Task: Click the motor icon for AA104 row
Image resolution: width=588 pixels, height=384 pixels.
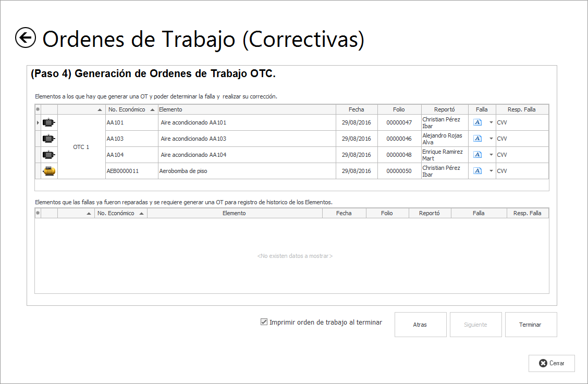Action: (48, 155)
